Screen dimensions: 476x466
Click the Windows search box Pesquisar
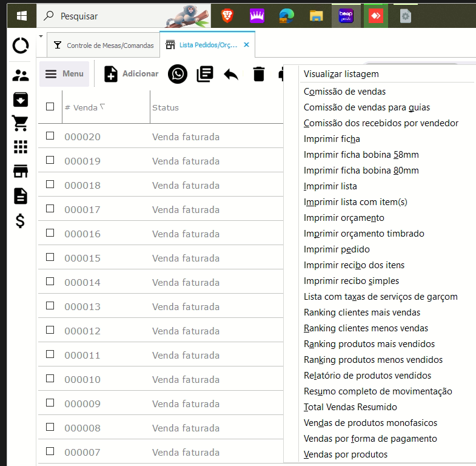(109, 16)
